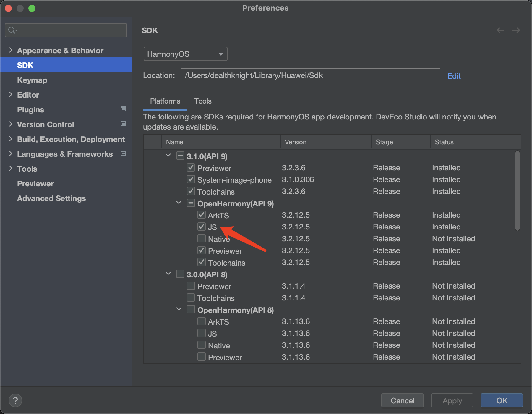Uncheck System-image-phone checkbox
This screenshot has height=414, width=532.
click(x=191, y=179)
